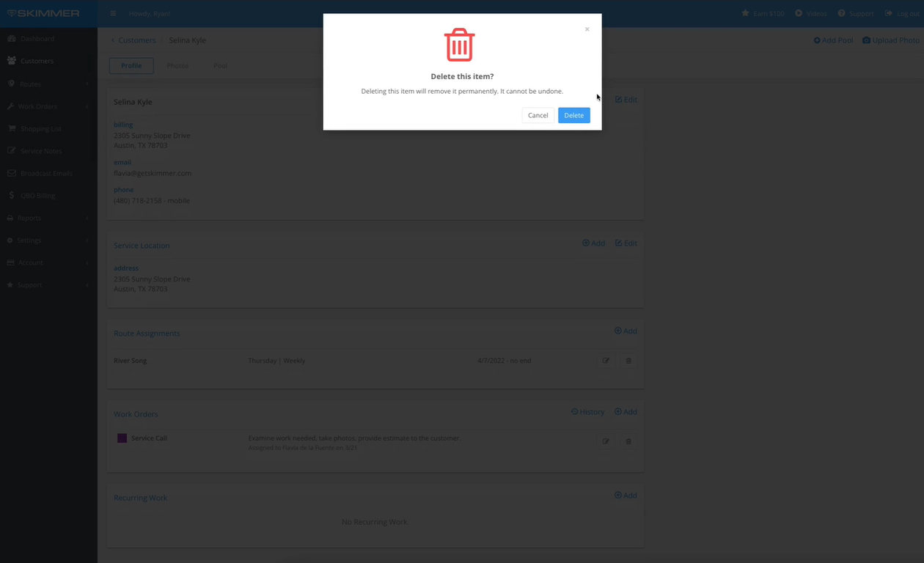Select the Profile tab

point(131,66)
